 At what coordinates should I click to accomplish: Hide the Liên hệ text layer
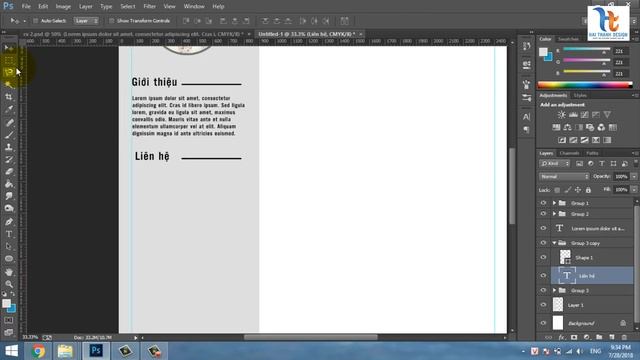pos(543,276)
